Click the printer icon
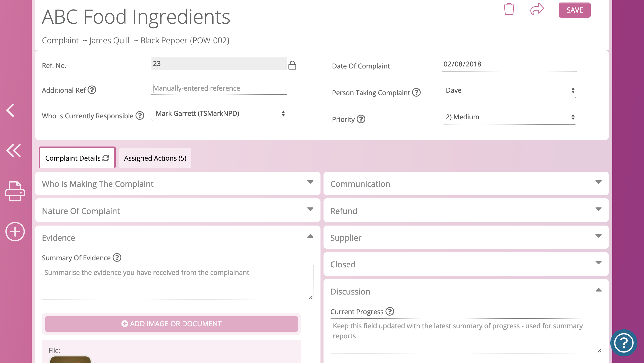644x363 pixels. [x=15, y=191]
